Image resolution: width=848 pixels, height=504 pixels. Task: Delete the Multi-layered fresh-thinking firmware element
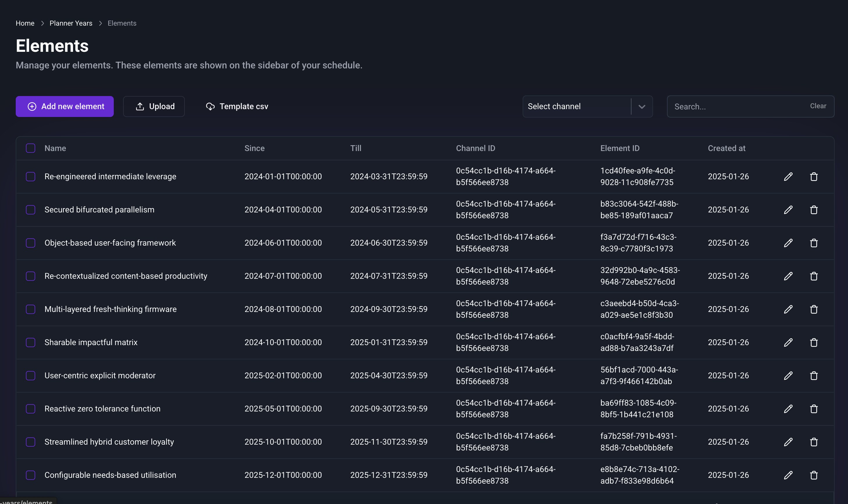point(814,309)
